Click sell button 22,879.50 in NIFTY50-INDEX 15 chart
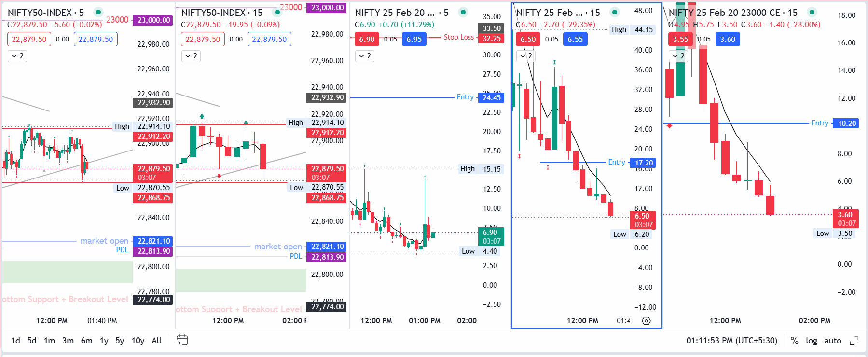This screenshot has width=868, height=357. pyautogui.click(x=203, y=39)
